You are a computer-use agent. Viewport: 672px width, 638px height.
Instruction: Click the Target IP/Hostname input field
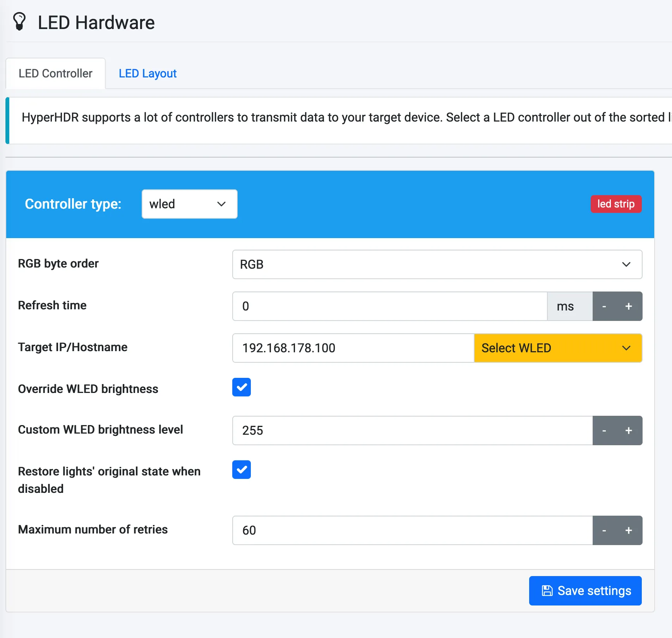pyautogui.click(x=352, y=348)
